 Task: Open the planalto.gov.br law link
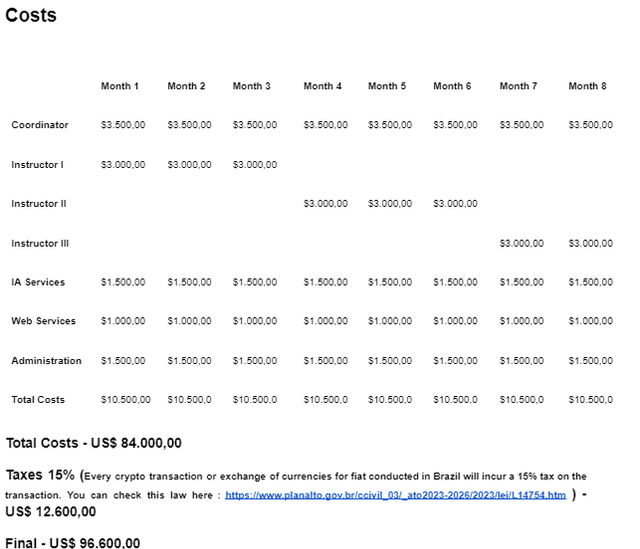395,495
